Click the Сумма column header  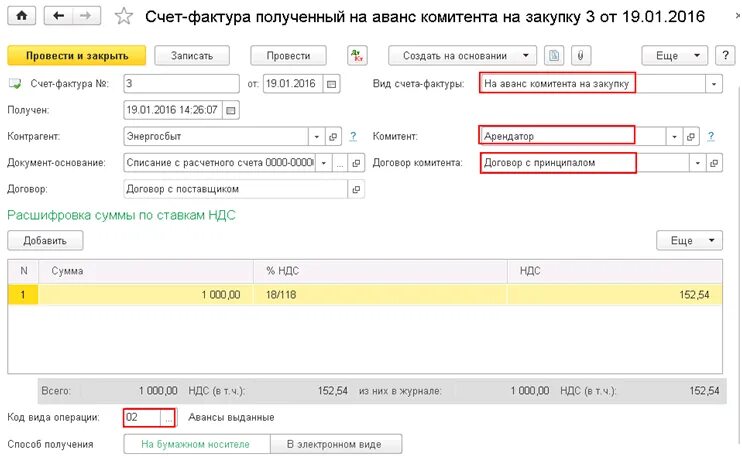pyautogui.click(x=146, y=271)
